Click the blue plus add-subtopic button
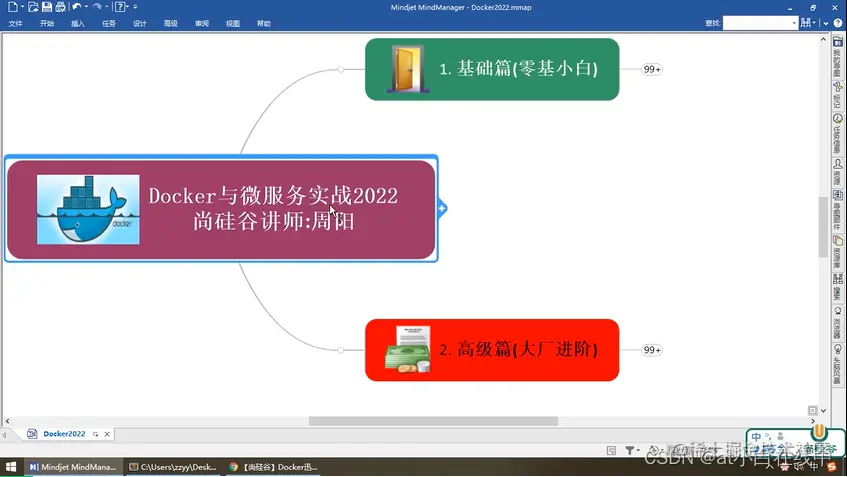 point(441,208)
